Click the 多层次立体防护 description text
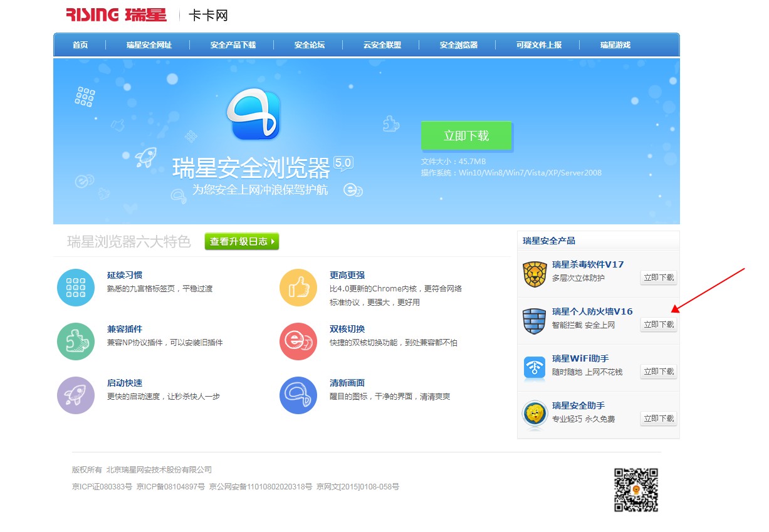 click(x=578, y=278)
